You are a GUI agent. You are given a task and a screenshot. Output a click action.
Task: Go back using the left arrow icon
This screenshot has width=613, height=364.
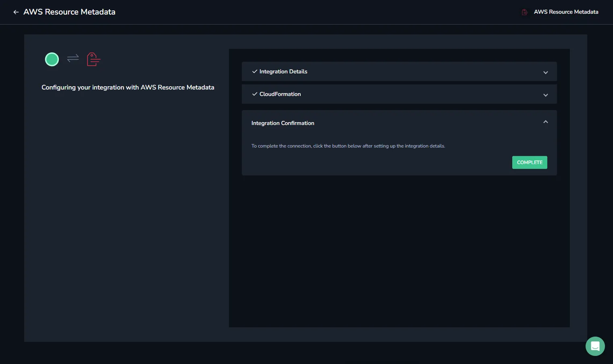point(16,12)
